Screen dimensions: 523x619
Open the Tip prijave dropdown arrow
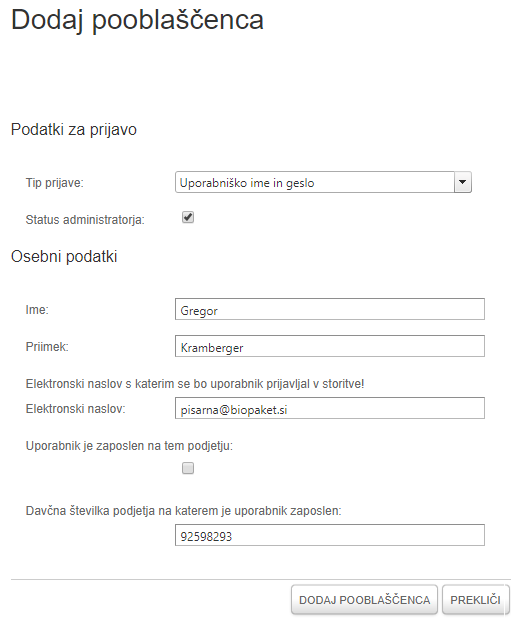(463, 182)
